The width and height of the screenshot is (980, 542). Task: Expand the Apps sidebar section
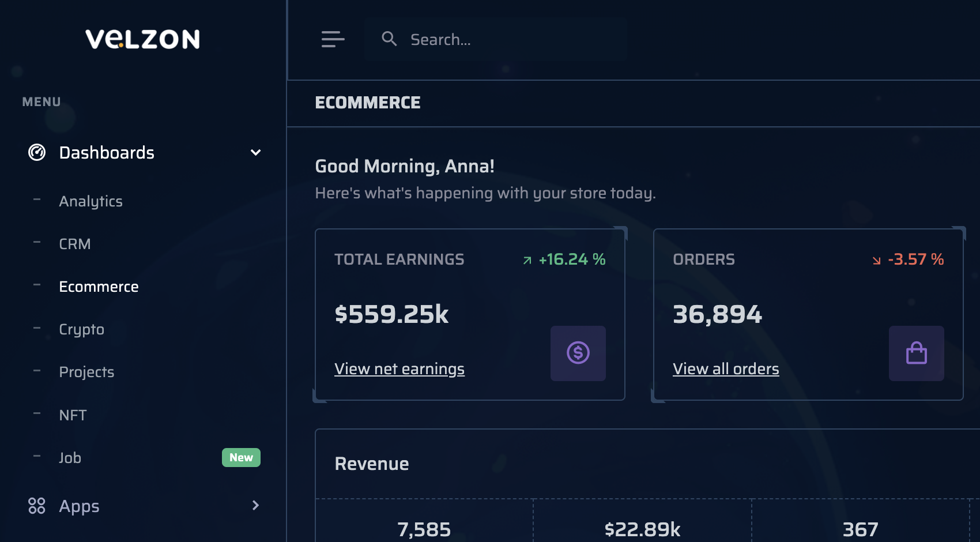coord(79,506)
